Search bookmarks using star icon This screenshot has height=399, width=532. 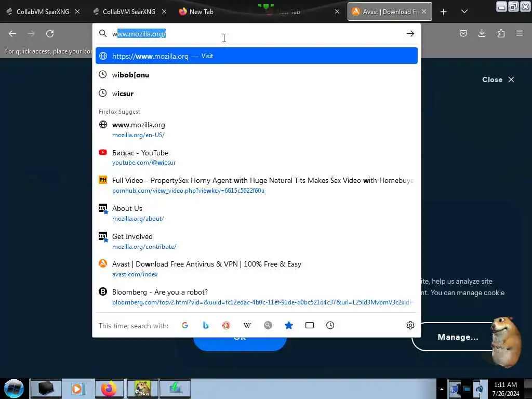[x=289, y=325]
